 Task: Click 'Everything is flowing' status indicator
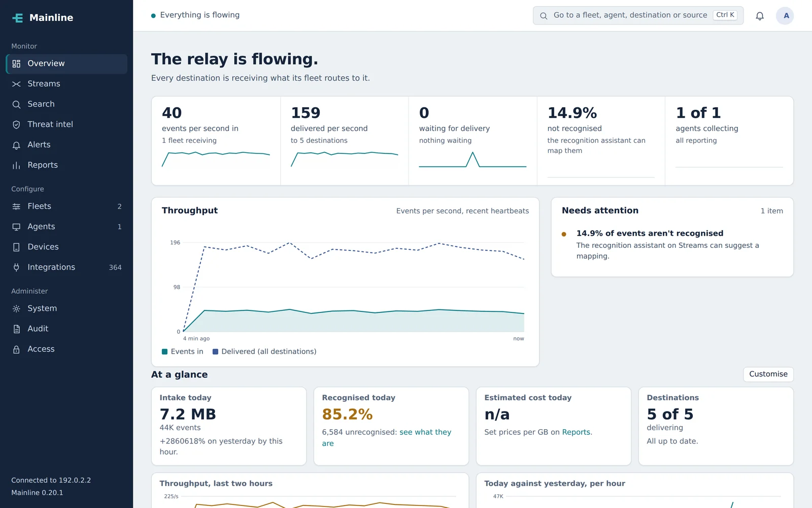[195, 15]
